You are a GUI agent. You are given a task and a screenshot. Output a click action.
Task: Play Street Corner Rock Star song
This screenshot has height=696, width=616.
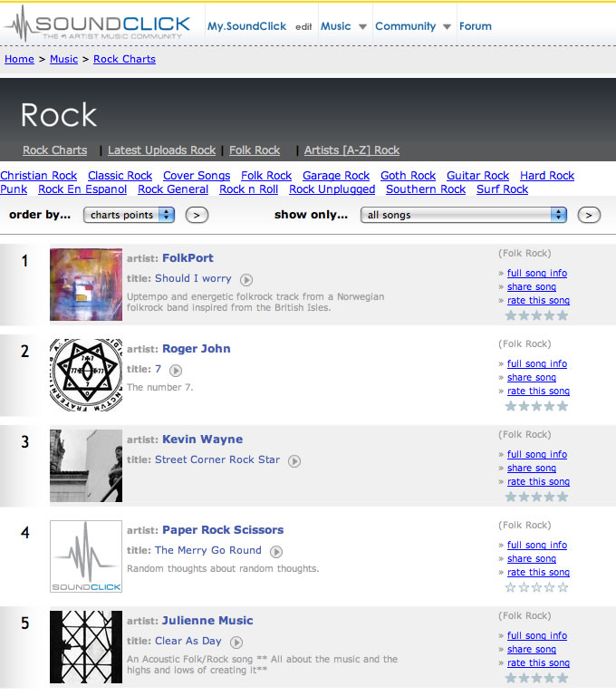tap(294, 461)
